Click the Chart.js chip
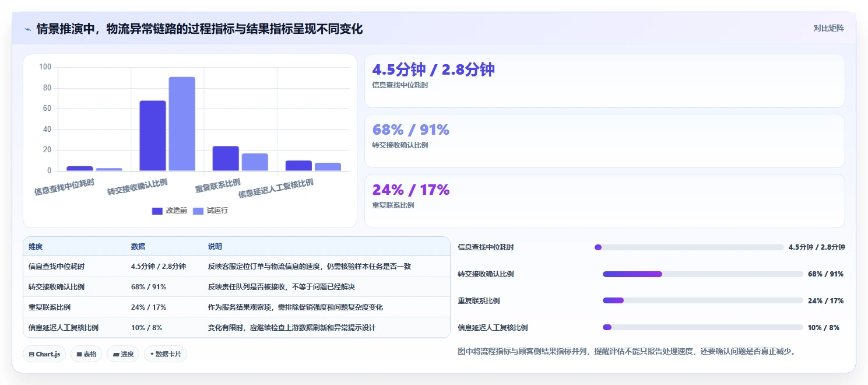The height and width of the screenshot is (385, 868). (44, 354)
